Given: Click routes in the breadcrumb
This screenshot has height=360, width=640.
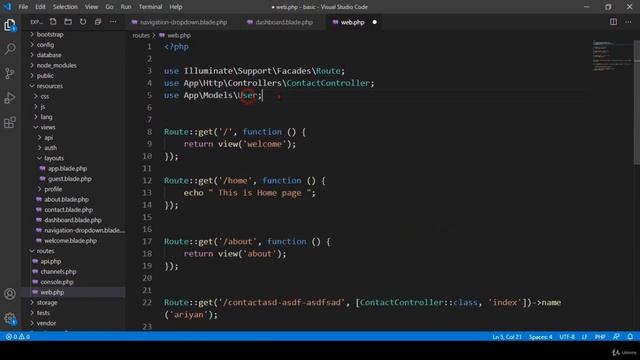Looking at the screenshot, I should pos(141,36).
